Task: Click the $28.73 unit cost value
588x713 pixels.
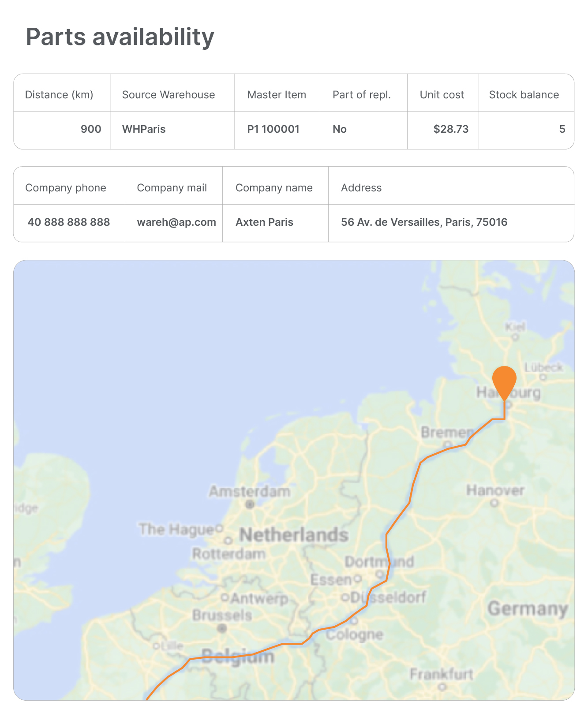Action: [x=451, y=129]
